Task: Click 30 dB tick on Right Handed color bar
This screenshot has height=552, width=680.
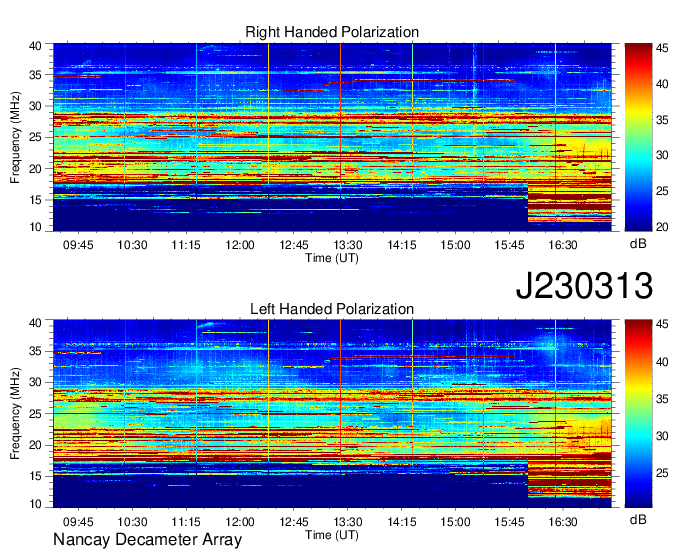Action: point(662,155)
